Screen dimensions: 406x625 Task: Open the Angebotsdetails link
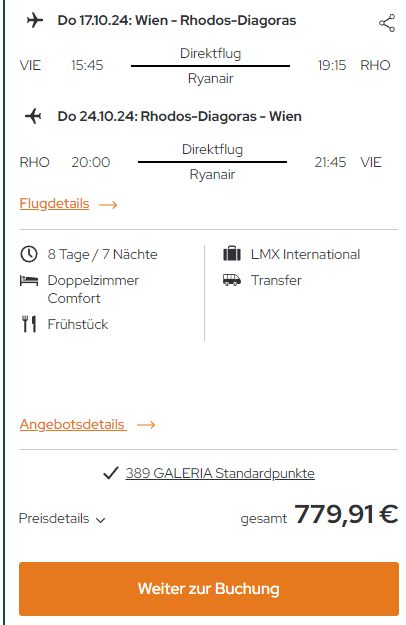click(73, 425)
